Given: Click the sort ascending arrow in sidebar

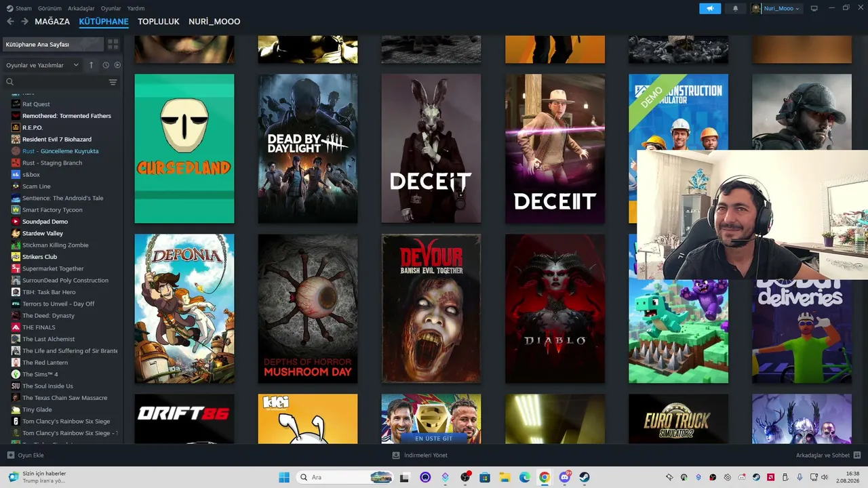Looking at the screenshot, I should (92, 65).
